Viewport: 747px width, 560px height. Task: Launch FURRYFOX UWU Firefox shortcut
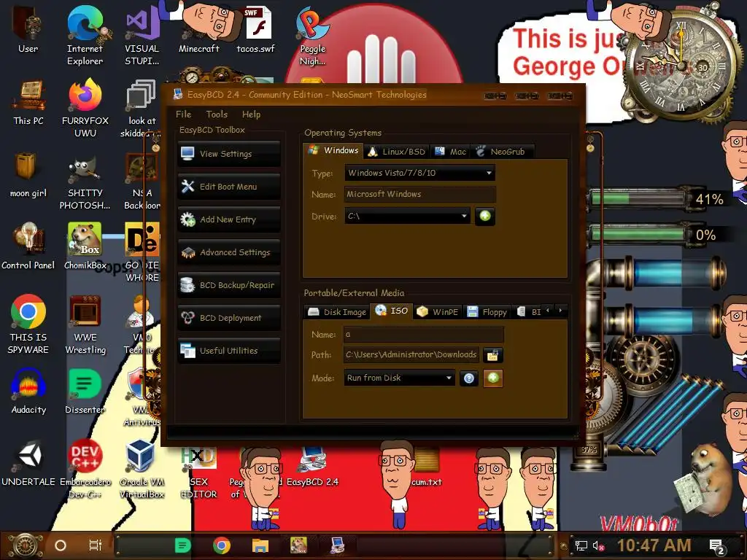[85, 108]
